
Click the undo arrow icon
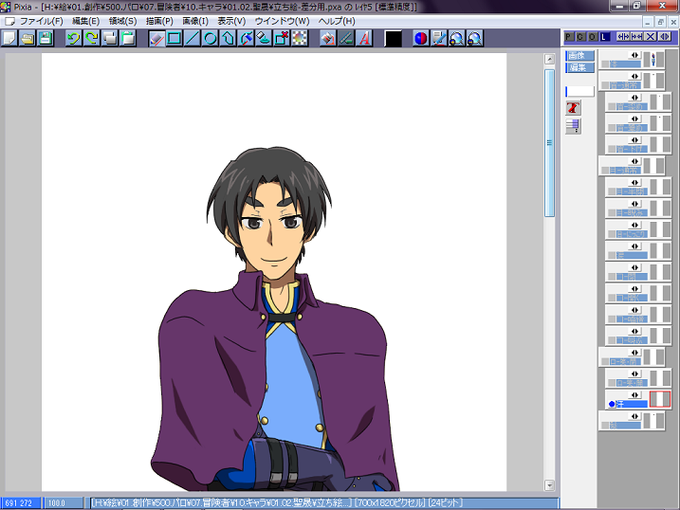coord(74,39)
